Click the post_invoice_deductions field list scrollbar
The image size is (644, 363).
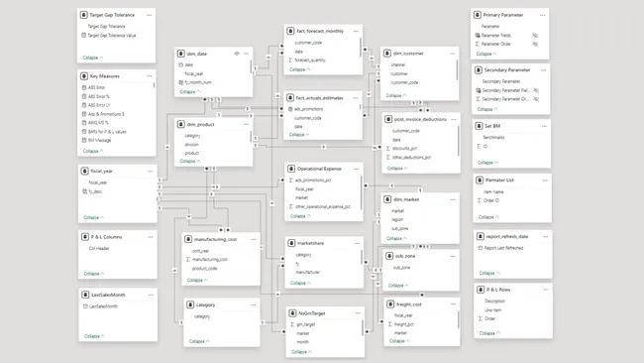(x=458, y=141)
